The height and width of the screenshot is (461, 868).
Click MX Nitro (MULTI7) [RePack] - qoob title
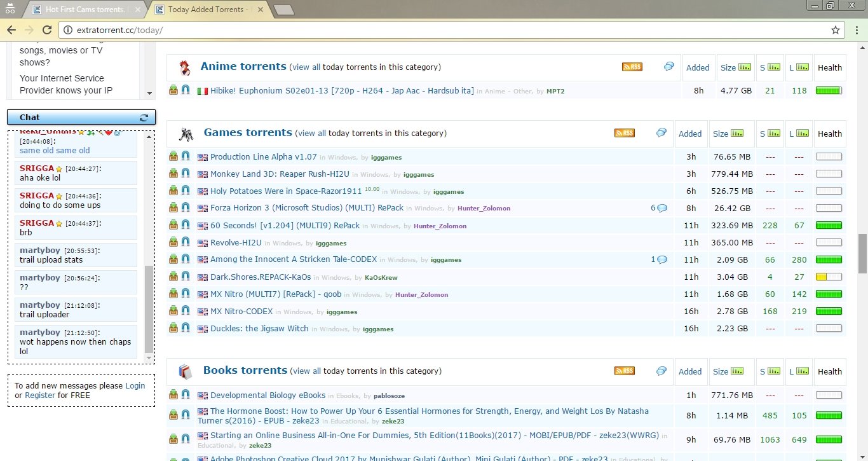coord(276,294)
